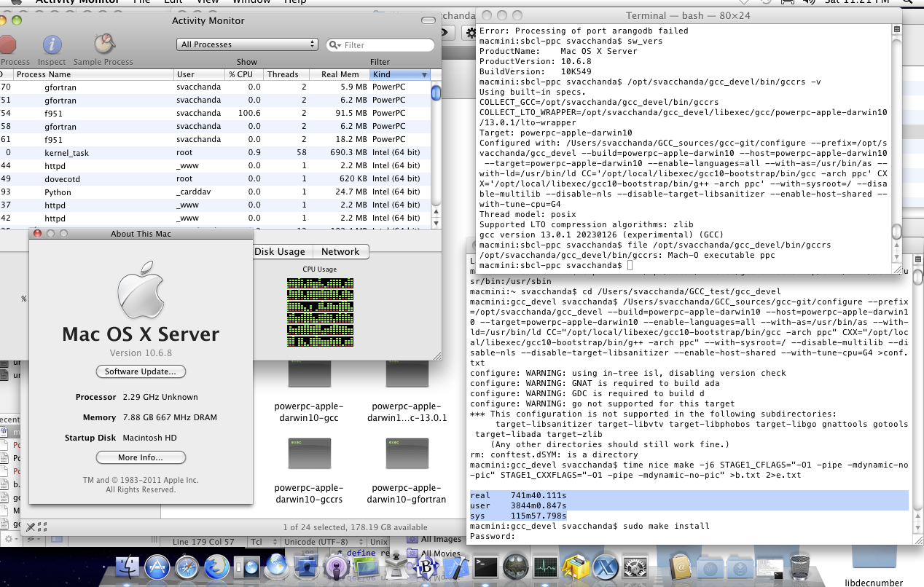Sort by the % CPU column header

pyautogui.click(x=243, y=74)
